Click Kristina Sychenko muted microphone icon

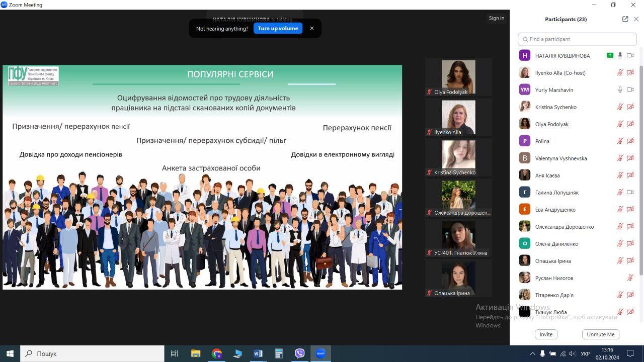point(620,107)
